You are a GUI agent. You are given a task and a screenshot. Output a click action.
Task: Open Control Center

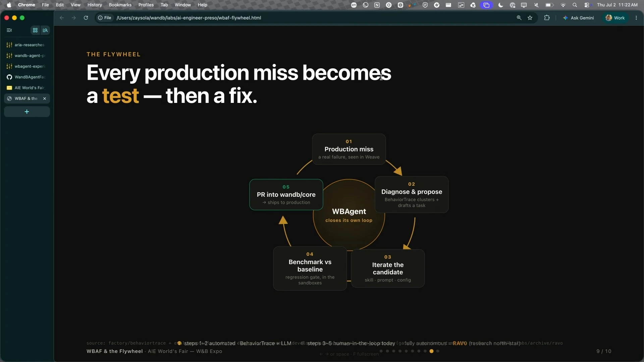pos(587,5)
